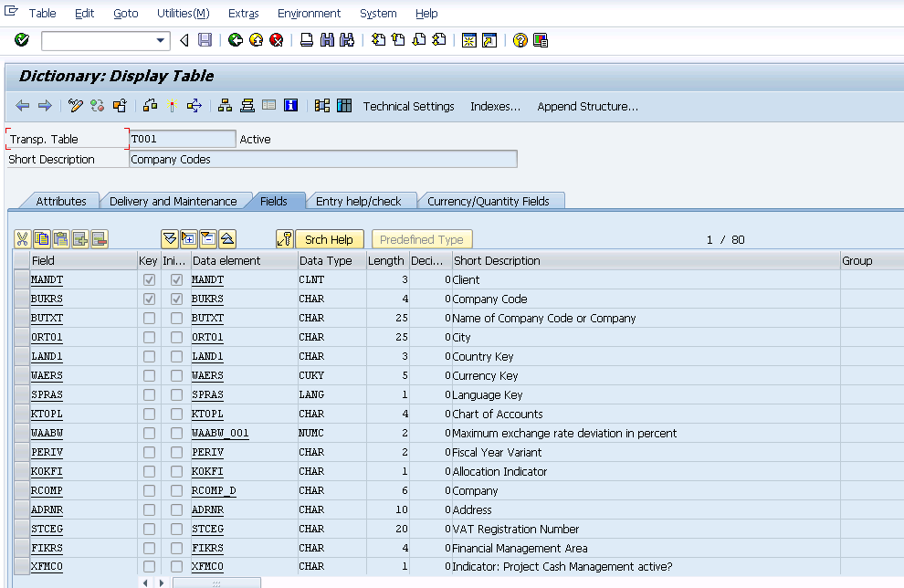Toggle the Key checkbox for BUTXT

[148, 318]
